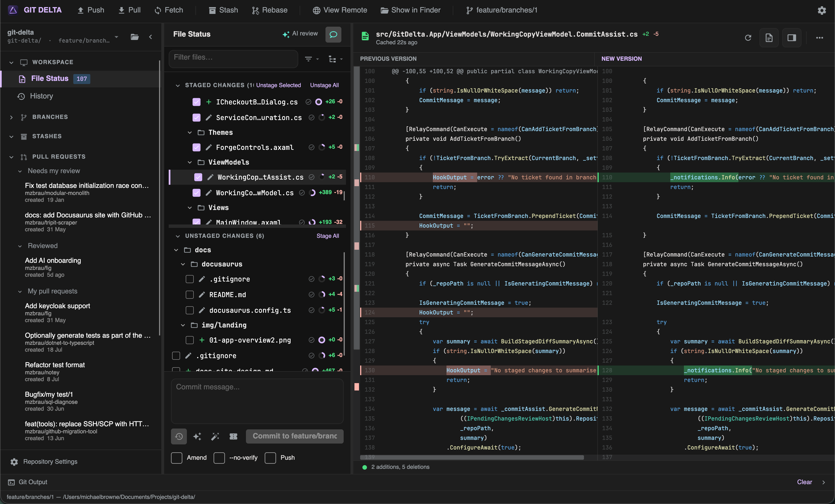The width and height of the screenshot is (835, 504).
Task: Click Commit to feature/branc button
Action: 295,436
